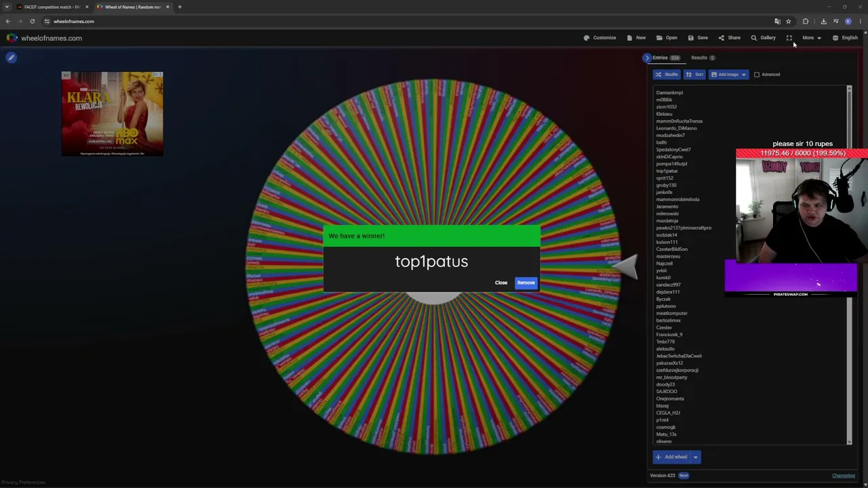Click the blue pencil edit icon
This screenshot has height=488, width=868.
point(11,58)
